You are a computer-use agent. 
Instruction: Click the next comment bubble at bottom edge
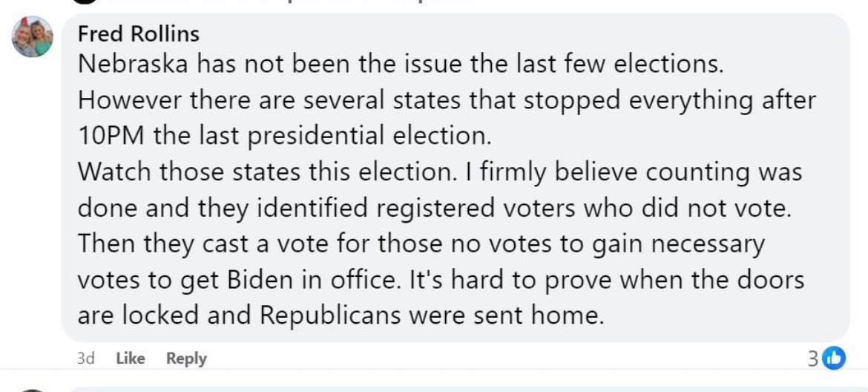coord(445,388)
